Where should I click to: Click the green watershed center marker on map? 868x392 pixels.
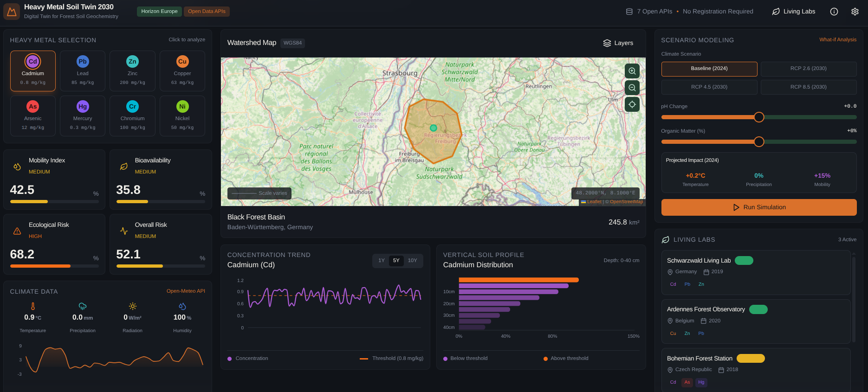coord(434,128)
